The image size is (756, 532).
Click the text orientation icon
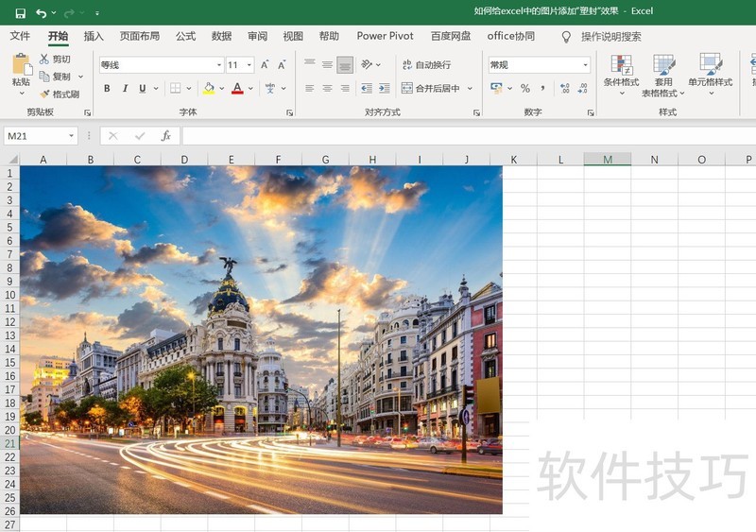tap(367, 64)
